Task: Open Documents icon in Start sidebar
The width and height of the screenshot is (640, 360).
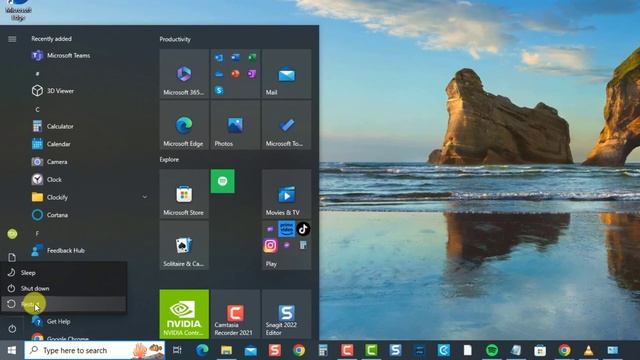Action: (12, 257)
